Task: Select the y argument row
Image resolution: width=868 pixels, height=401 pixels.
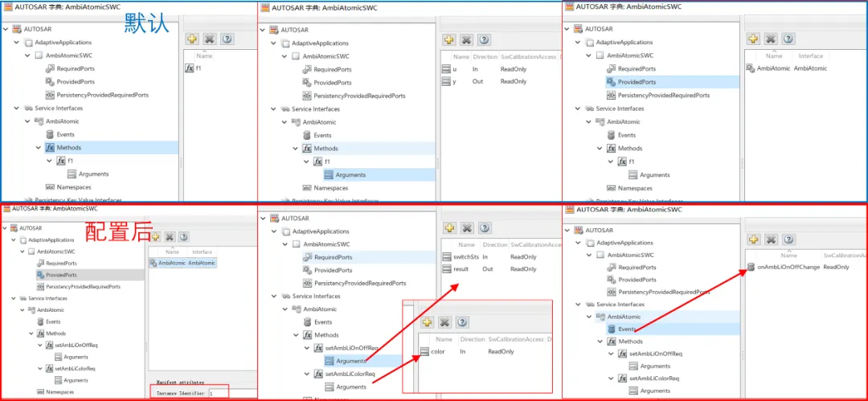Action: click(501, 81)
